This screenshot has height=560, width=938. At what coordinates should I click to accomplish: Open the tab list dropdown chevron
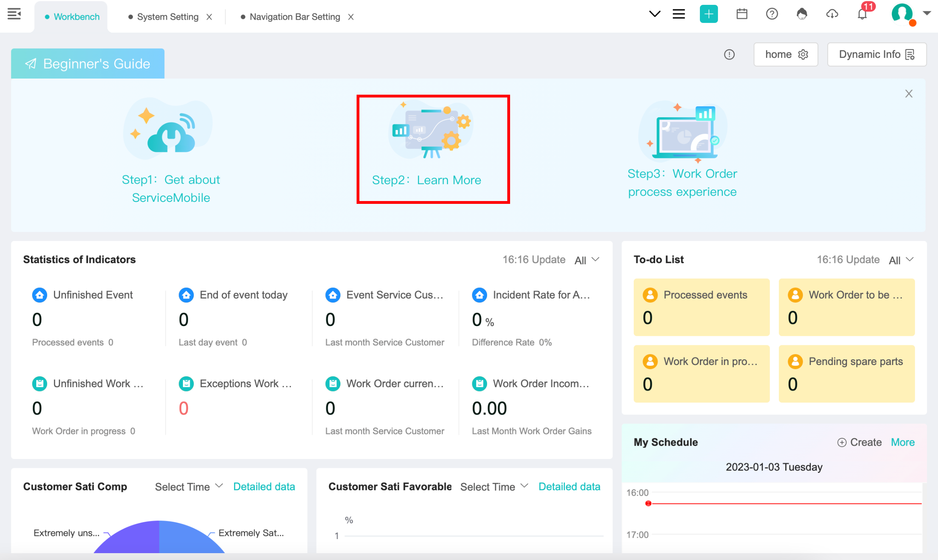point(655,14)
